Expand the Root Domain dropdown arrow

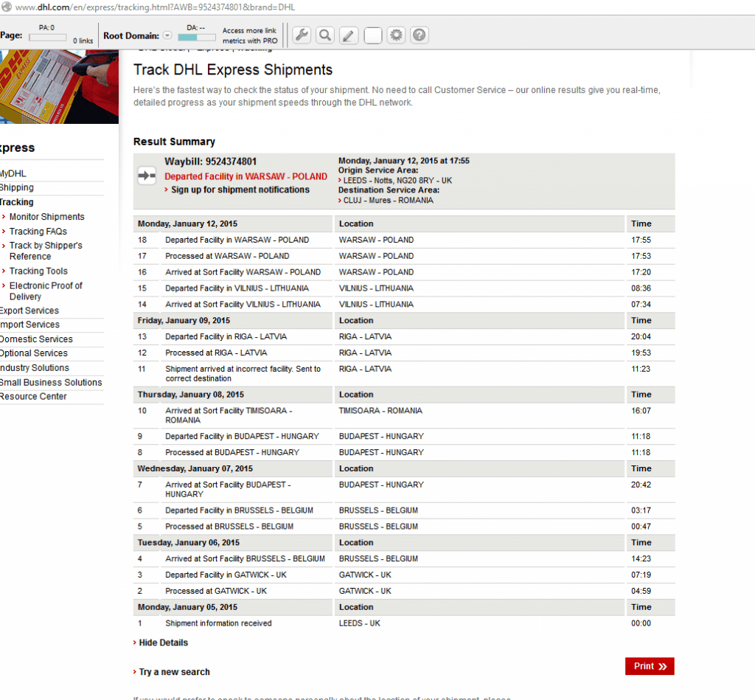(x=167, y=35)
